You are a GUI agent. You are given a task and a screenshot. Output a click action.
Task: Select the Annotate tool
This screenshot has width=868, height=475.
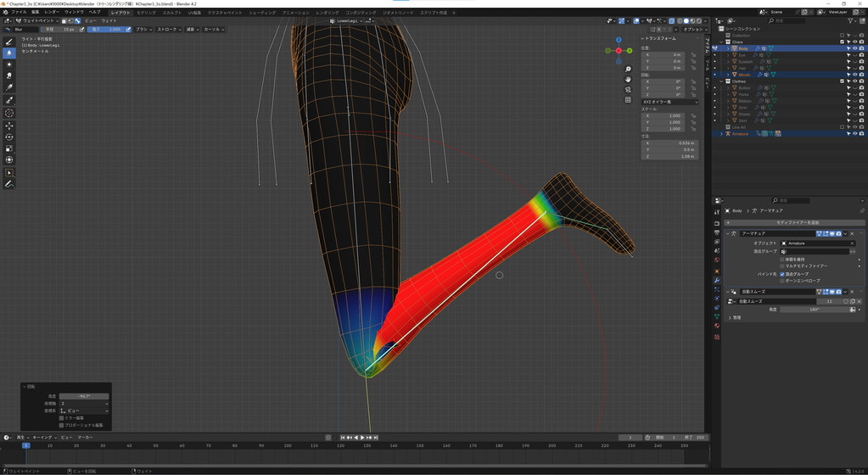(8, 184)
